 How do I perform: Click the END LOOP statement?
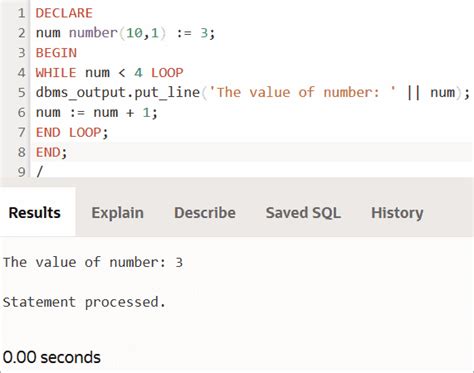pos(72,133)
